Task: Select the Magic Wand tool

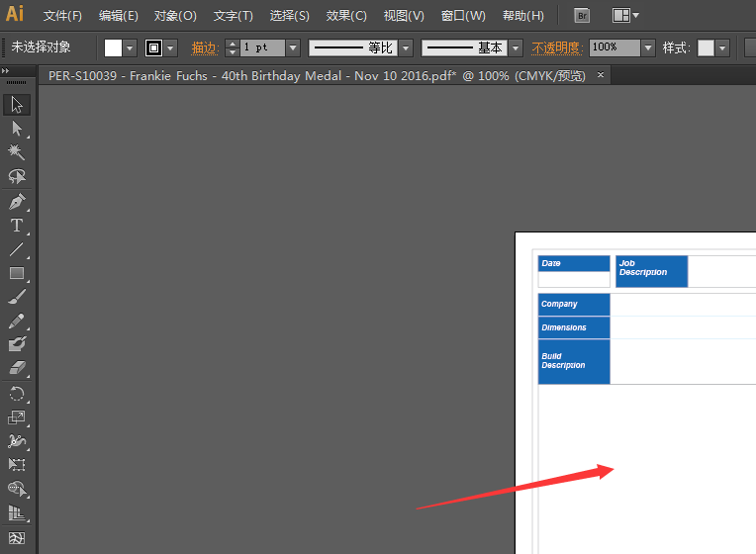Action: click(17, 152)
